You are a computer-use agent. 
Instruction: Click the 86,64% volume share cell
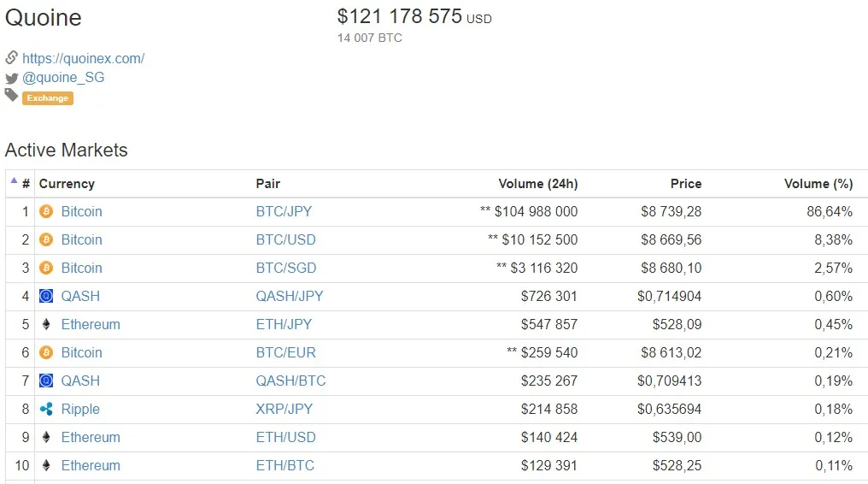tap(830, 211)
